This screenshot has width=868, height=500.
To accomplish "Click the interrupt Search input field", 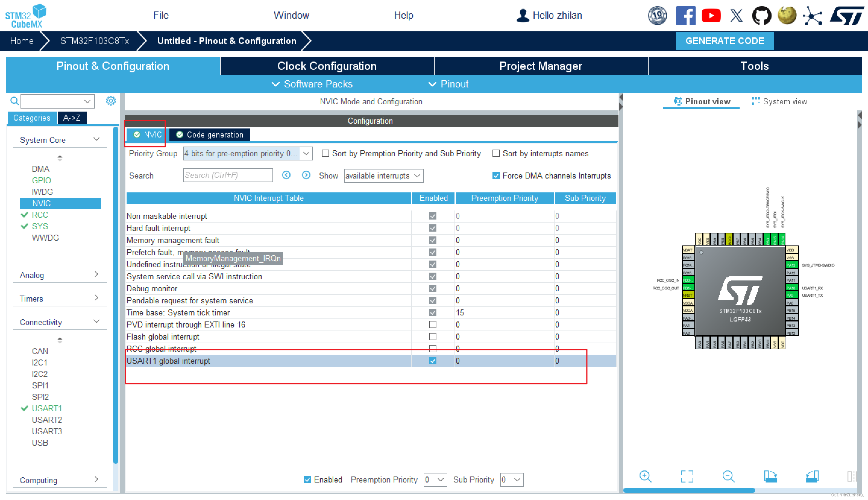I will [x=228, y=175].
